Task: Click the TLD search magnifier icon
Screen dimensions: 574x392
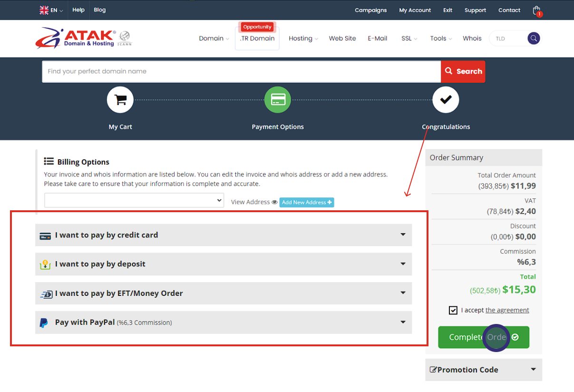Action: [x=534, y=39]
